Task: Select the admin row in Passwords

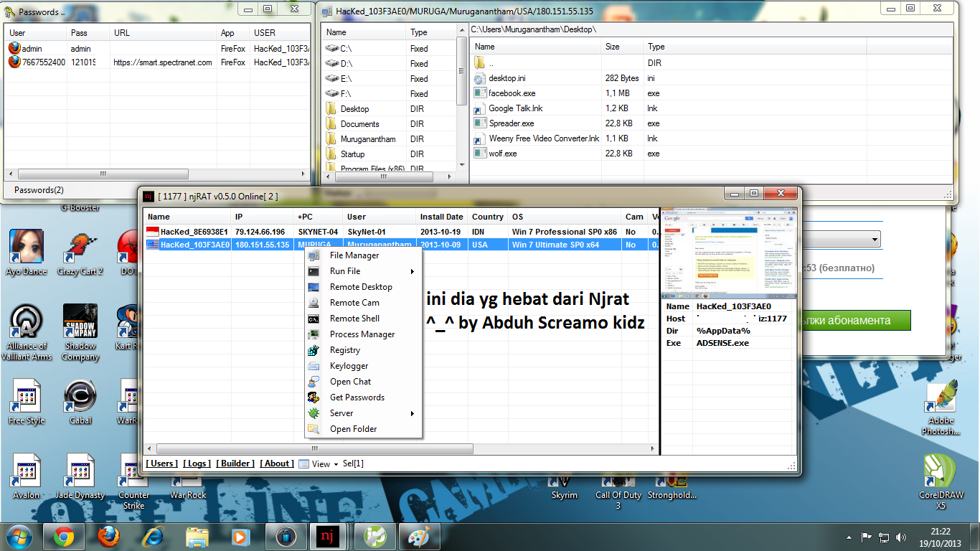Action: (x=157, y=49)
